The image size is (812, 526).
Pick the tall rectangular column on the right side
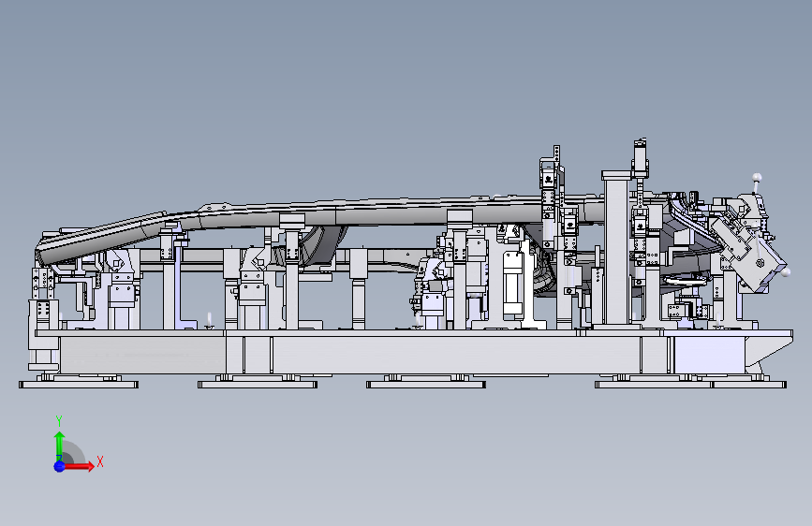[x=617, y=249]
